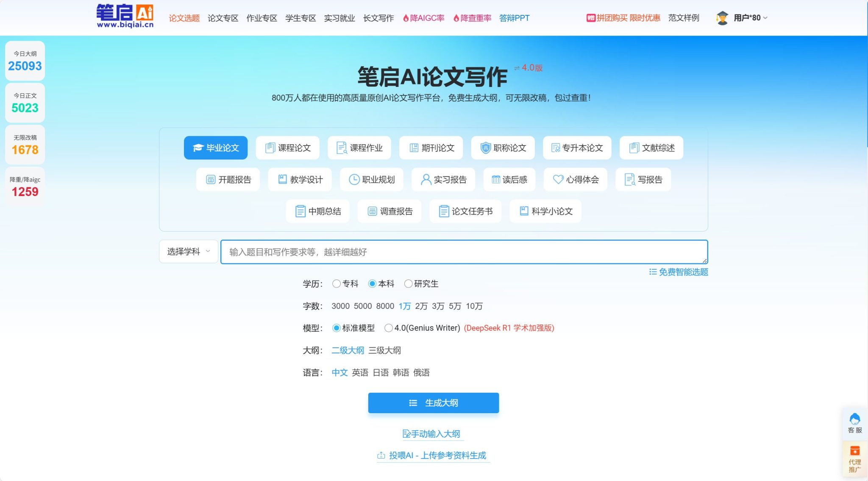
Task: Choose the 文献综述 option
Action: pyautogui.click(x=651, y=148)
